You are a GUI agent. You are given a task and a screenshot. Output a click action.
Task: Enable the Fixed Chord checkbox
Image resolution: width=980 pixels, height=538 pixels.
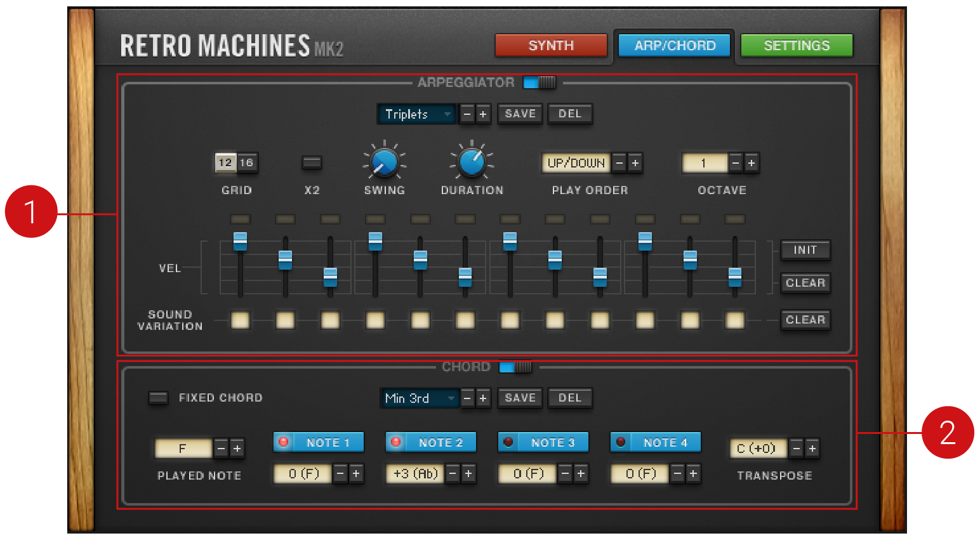click(x=158, y=398)
